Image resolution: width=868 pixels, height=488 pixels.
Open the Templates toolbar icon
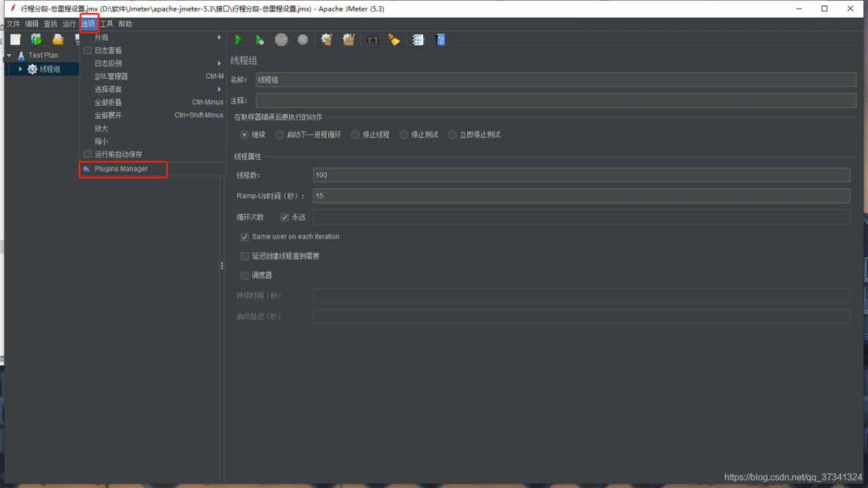tap(36, 40)
